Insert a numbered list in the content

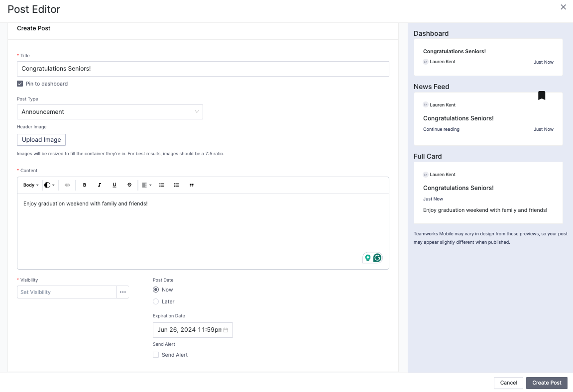tap(177, 185)
